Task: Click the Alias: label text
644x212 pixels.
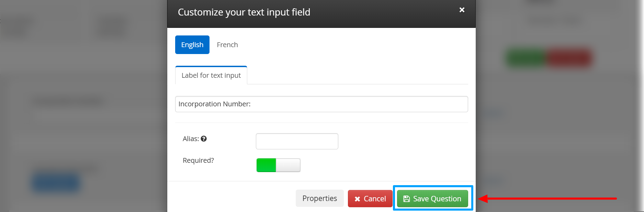Action: click(x=191, y=139)
